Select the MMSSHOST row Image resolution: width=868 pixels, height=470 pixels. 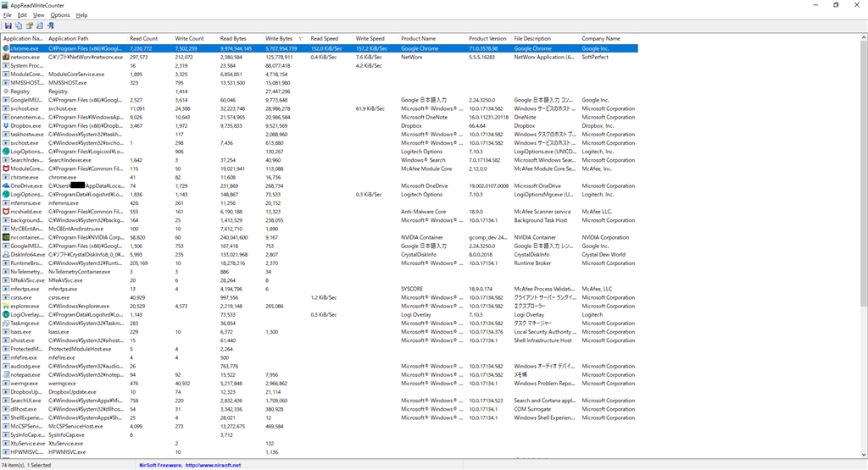[320, 83]
